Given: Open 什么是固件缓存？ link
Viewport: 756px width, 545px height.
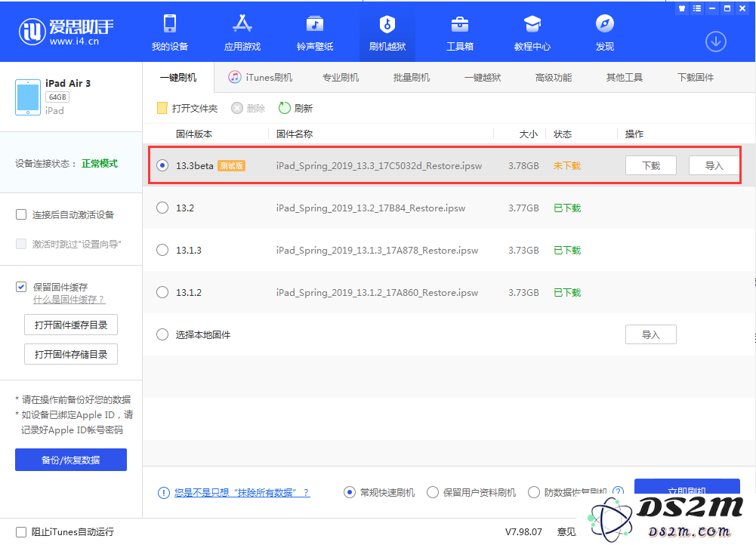Looking at the screenshot, I should click(x=69, y=299).
